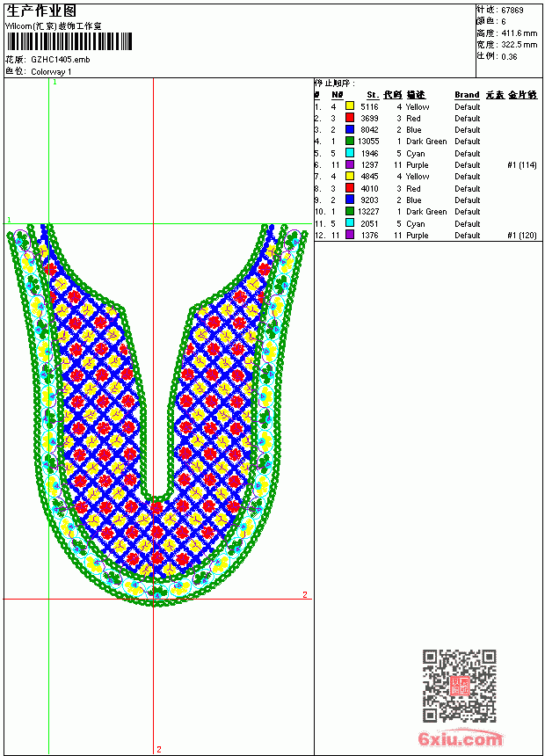Click stitch count 1297 in stop 6
The image size is (545, 756).
click(x=369, y=165)
